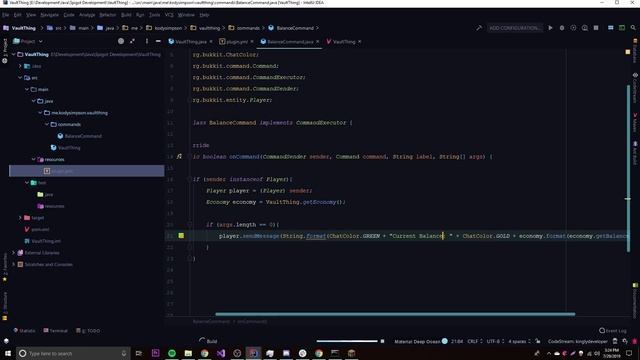Click the read-only lock icon in status bar
Viewport: 640px width, 360px height.
(x=538, y=341)
